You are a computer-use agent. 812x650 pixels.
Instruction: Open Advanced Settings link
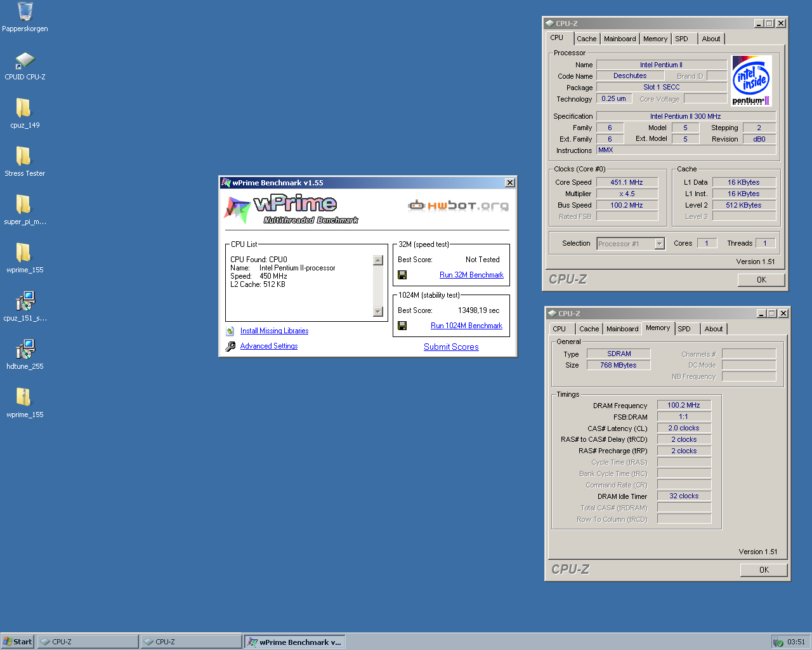pos(269,346)
